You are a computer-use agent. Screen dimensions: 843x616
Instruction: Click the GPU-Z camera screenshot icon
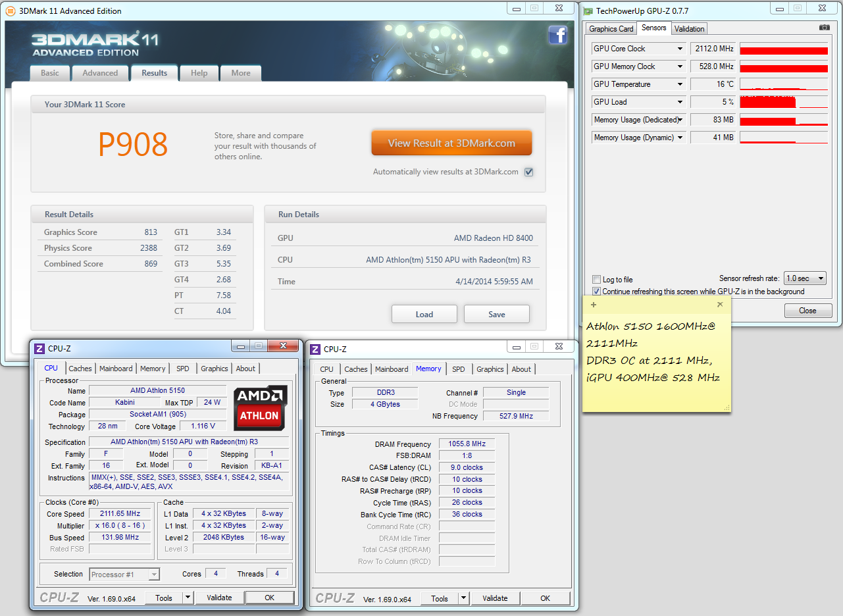824,28
